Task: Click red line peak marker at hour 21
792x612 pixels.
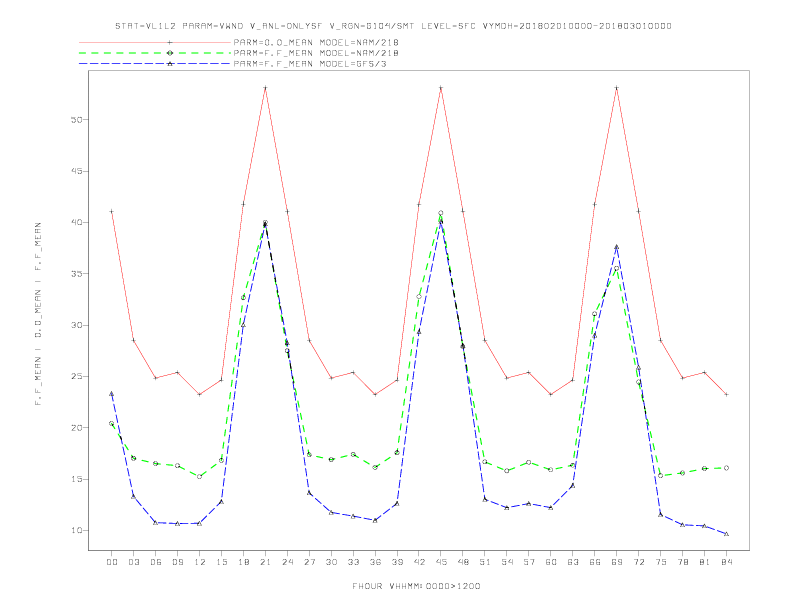Action: (x=265, y=88)
